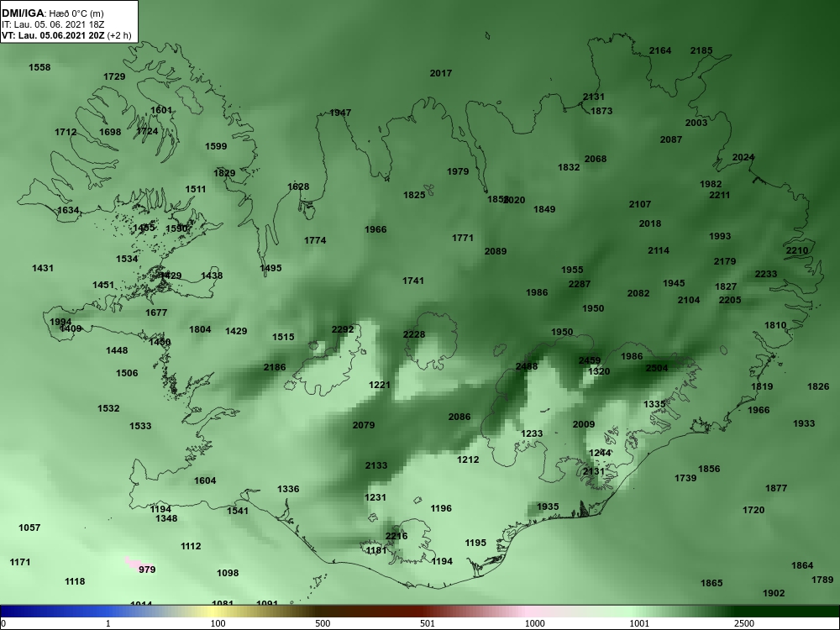Select the 1221 height value

[380, 386]
